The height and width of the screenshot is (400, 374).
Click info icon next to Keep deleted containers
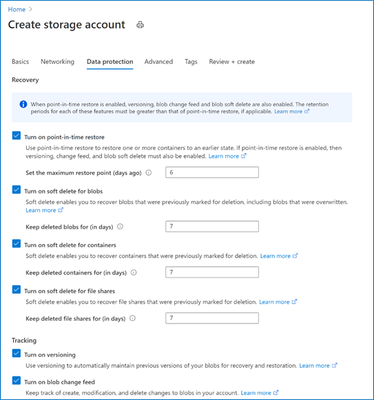pyautogui.click(x=134, y=273)
